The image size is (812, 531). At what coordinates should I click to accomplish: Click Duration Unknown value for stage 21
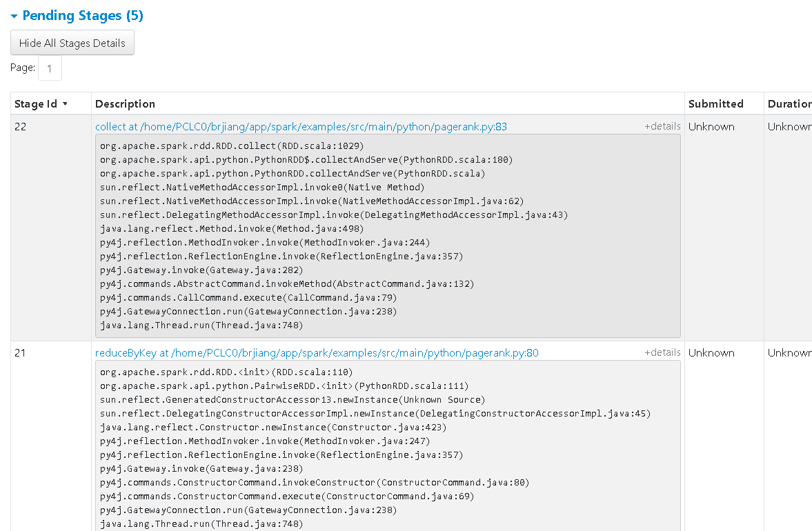789,353
